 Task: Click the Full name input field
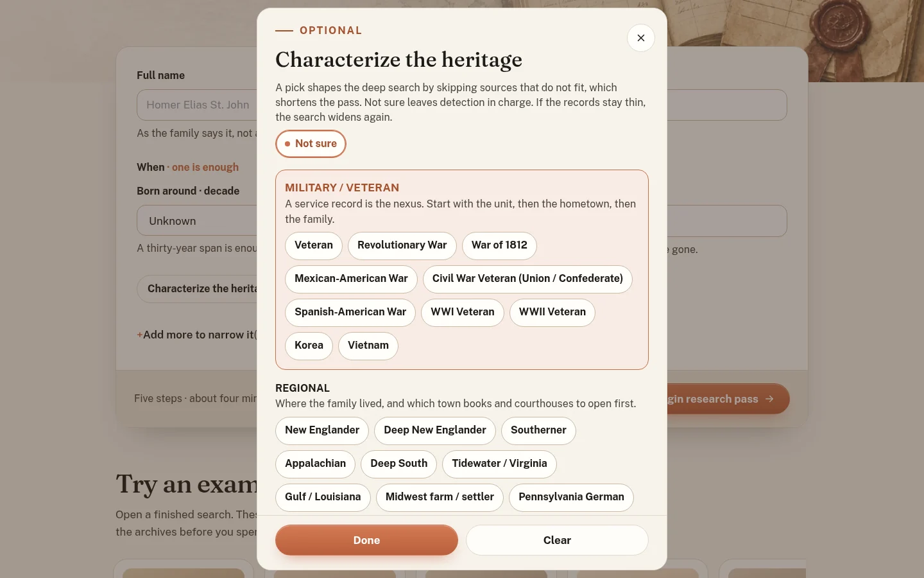coord(197,105)
